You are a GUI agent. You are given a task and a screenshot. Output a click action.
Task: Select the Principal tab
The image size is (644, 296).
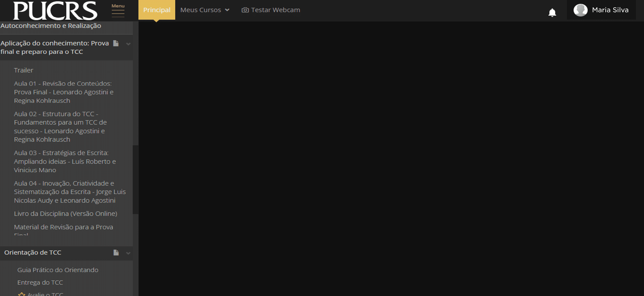(156, 10)
